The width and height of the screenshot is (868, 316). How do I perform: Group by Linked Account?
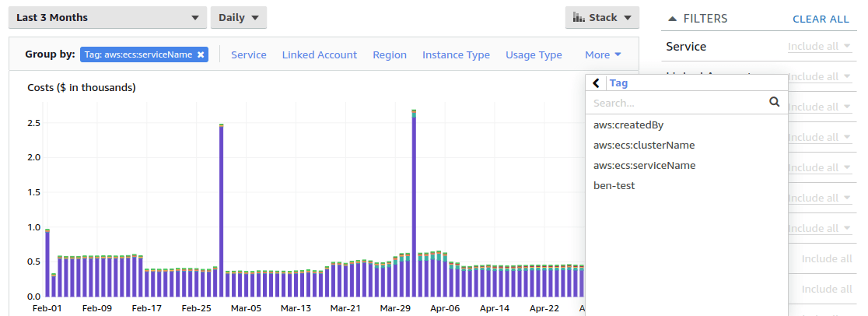pos(320,55)
